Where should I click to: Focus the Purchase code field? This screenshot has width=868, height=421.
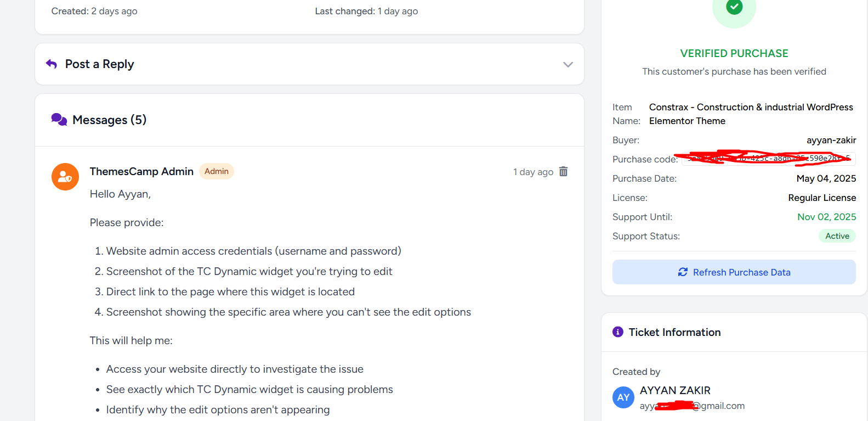coord(768,159)
